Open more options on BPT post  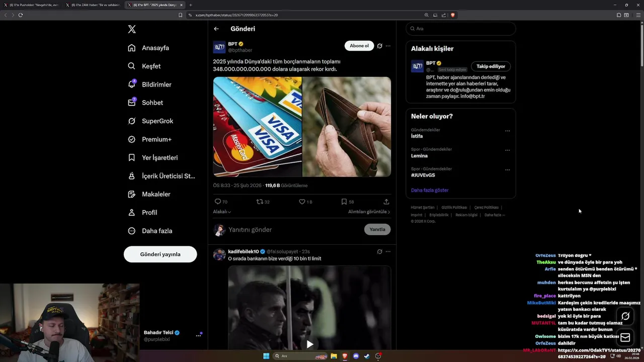[388, 46]
